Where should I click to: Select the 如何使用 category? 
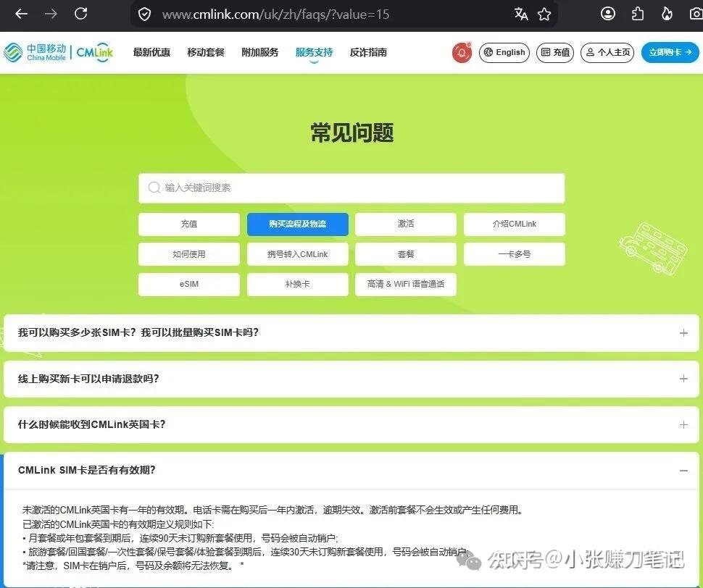[x=188, y=254]
